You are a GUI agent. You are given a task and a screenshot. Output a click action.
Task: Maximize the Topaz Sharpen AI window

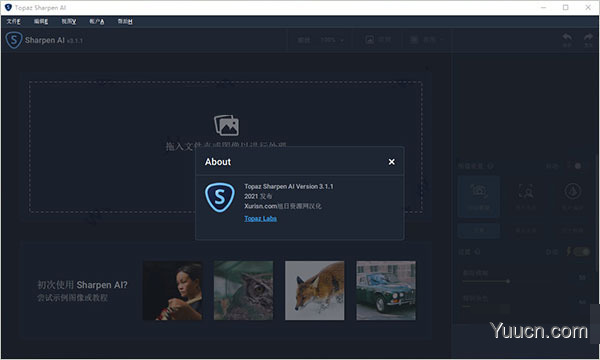coord(566,7)
